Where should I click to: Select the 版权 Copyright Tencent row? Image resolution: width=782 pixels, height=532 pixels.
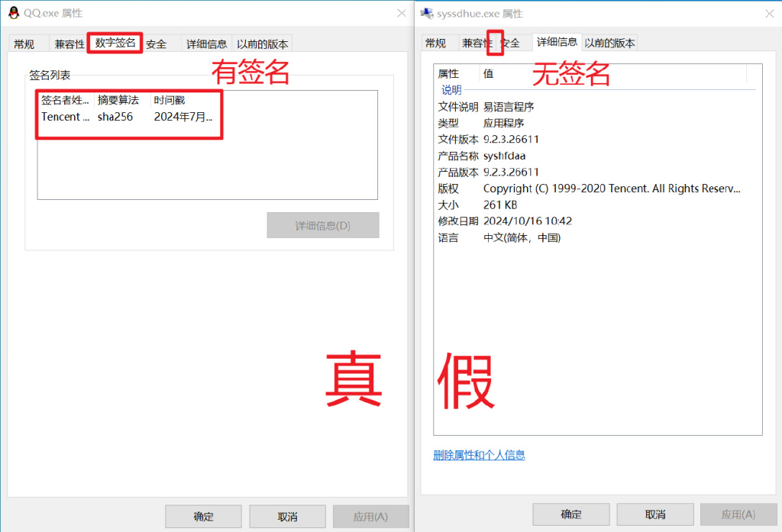pos(597,189)
